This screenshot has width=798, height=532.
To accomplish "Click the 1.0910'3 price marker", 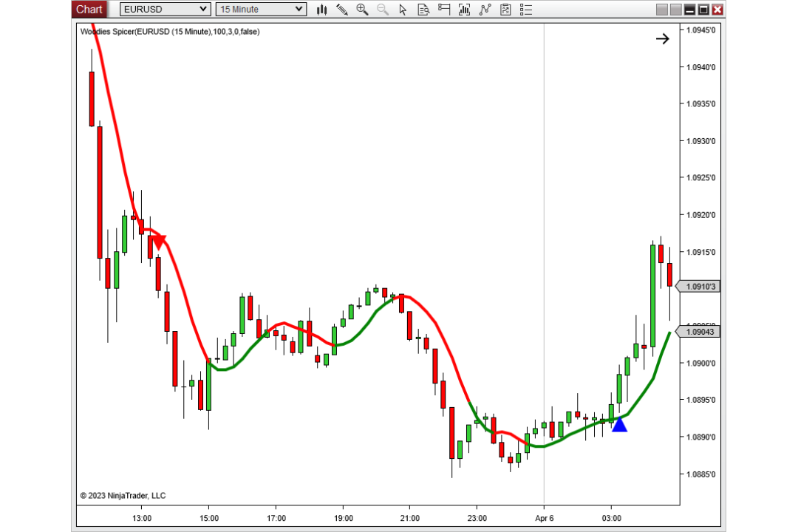I will tap(699, 287).
